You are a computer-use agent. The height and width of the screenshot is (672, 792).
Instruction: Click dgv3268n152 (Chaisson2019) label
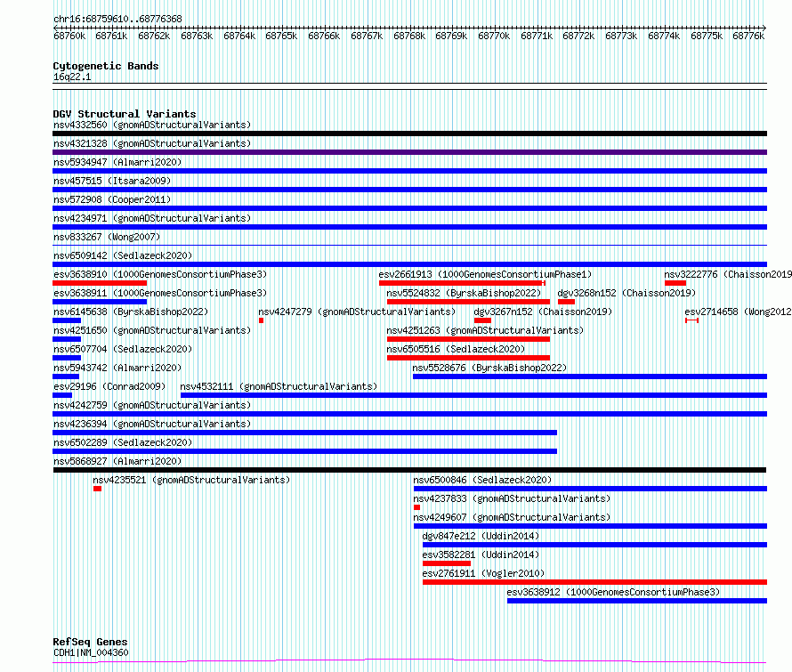tap(626, 293)
